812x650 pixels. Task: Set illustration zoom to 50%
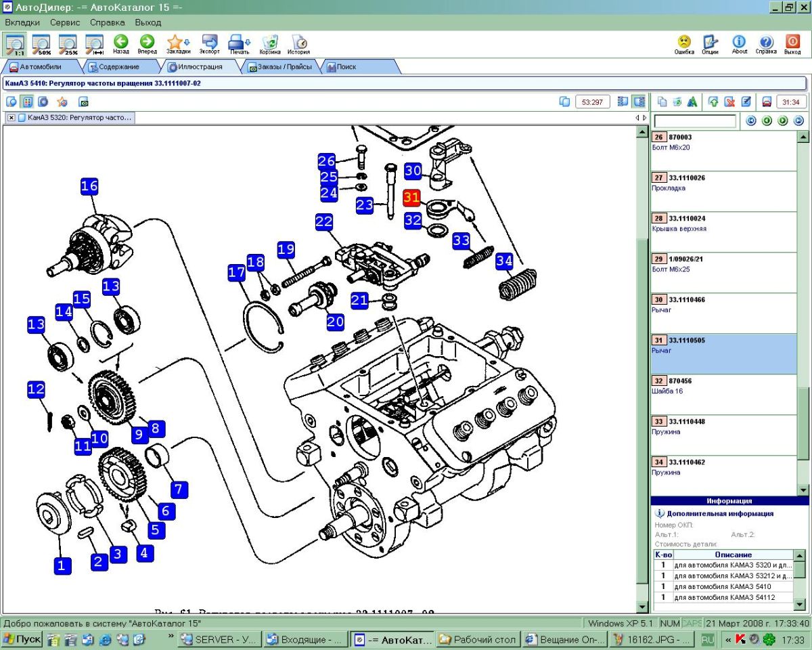(x=42, y=44)
